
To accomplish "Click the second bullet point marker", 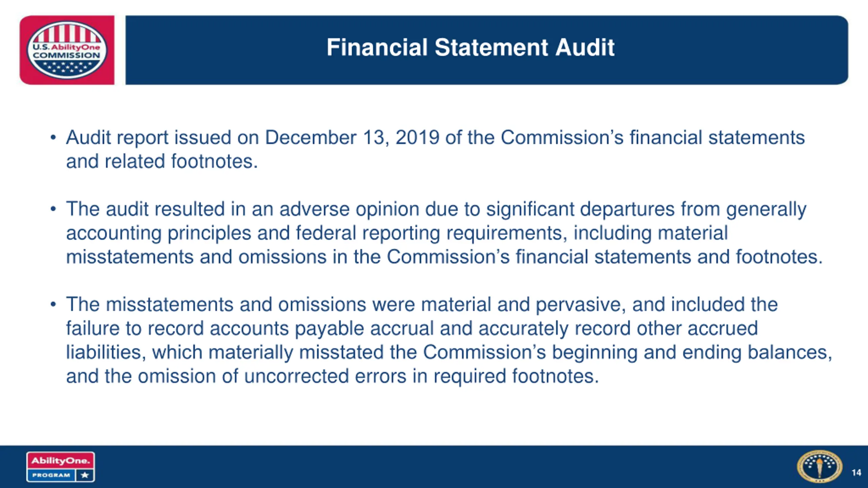I will [x=53, y=209].
